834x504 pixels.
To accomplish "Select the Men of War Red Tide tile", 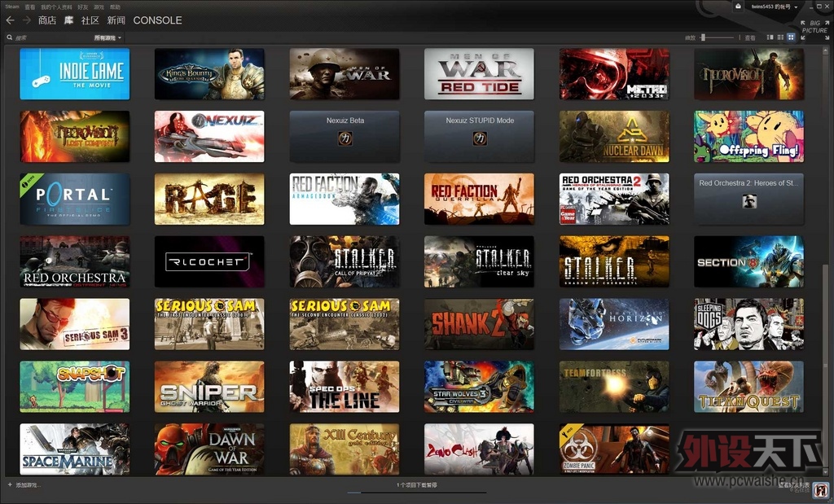I will click(x=479, y=74).
